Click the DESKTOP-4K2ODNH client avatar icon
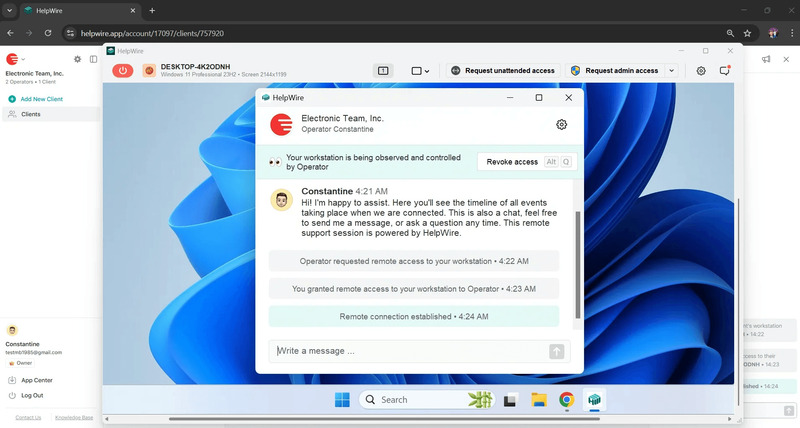Image resolution: width=800 pixels, height=428 pixels. click(149, 70)
